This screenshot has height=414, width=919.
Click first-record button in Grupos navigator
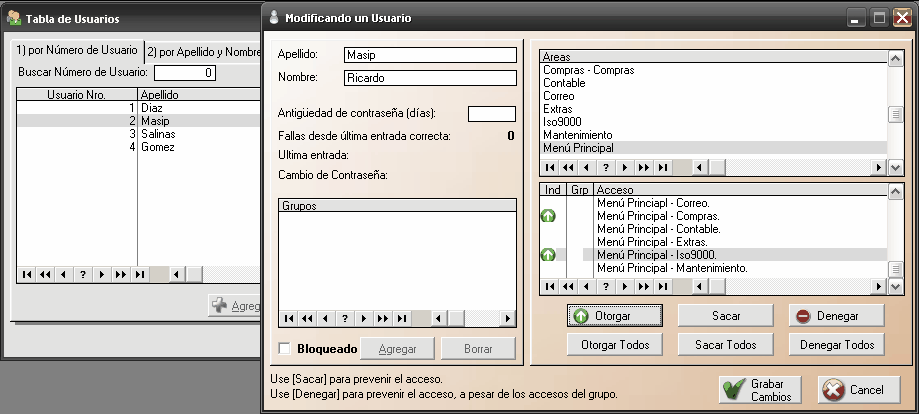click(288, 318)
